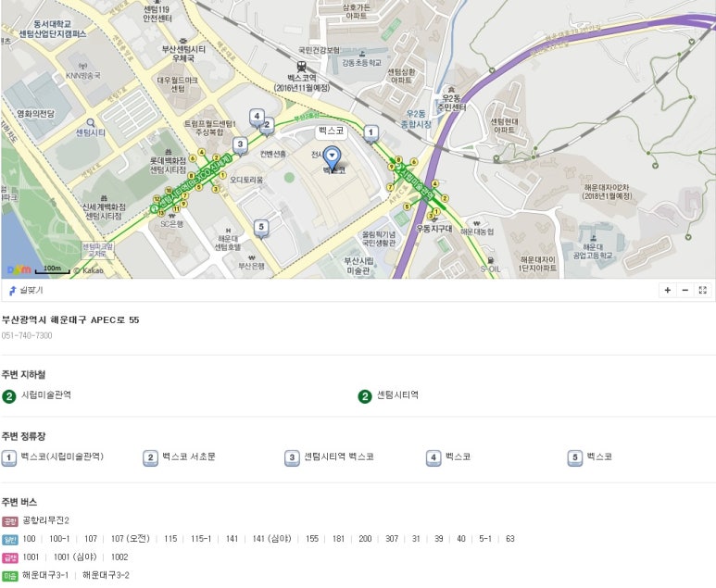Select bus route 181
The image size is (716, 588).
(338, 539)
